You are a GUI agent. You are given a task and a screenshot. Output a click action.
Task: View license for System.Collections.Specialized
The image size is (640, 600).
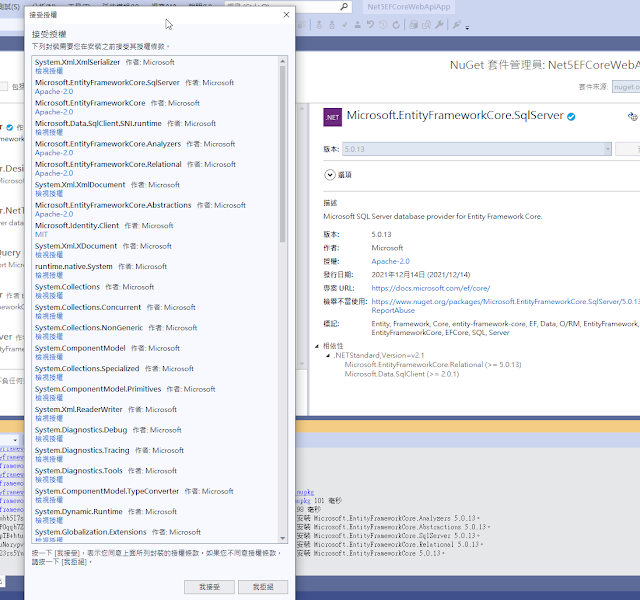(x=49, y=377)
